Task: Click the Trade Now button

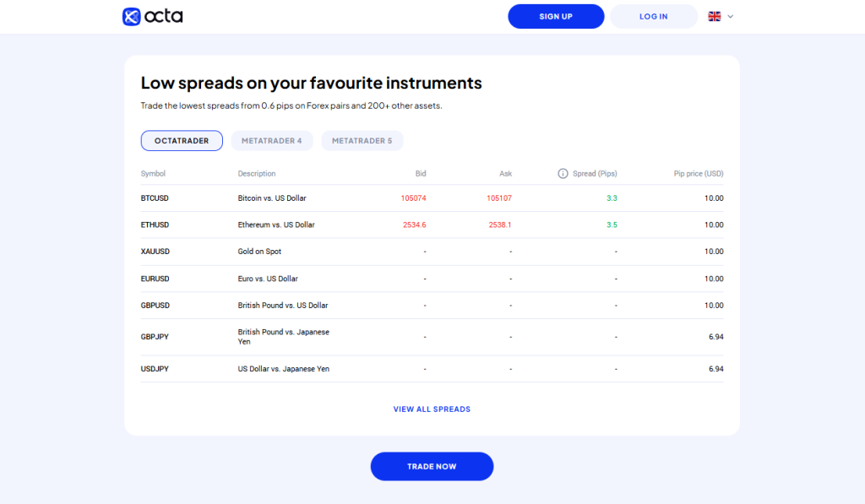Action: click(x=432, y=466)
